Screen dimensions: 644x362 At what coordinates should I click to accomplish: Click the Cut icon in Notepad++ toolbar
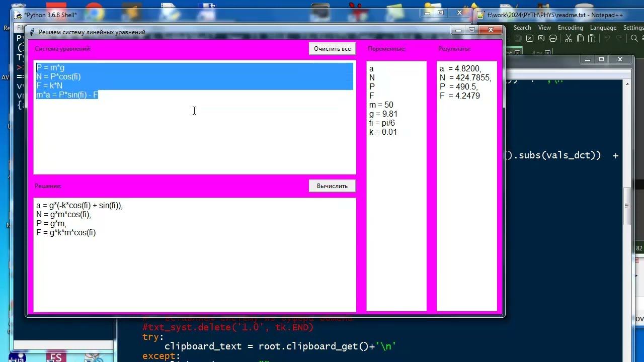tap(569, 39)
